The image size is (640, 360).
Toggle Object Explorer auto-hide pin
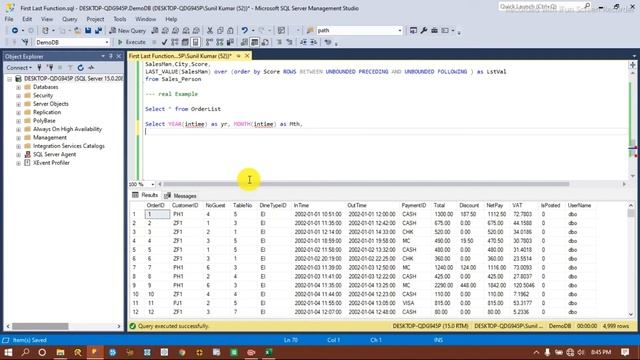tap(111, 56)
